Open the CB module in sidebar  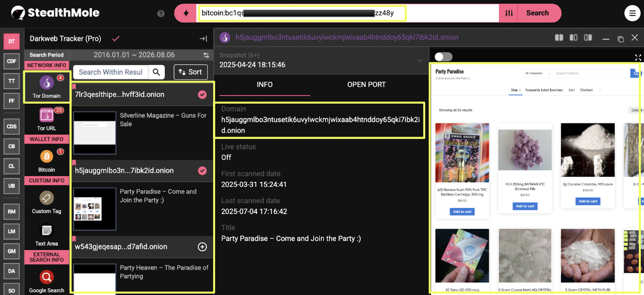pyautogui.click(x=12, y=146)
